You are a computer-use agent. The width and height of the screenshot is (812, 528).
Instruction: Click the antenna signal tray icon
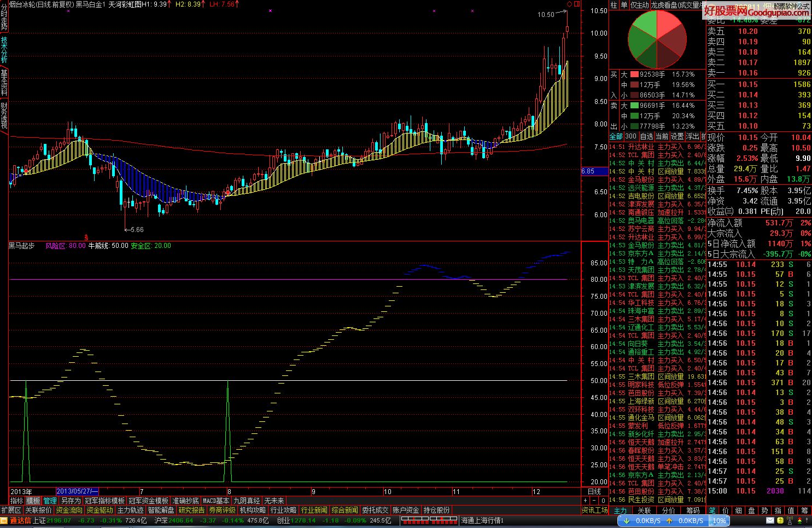coord(790,520)
